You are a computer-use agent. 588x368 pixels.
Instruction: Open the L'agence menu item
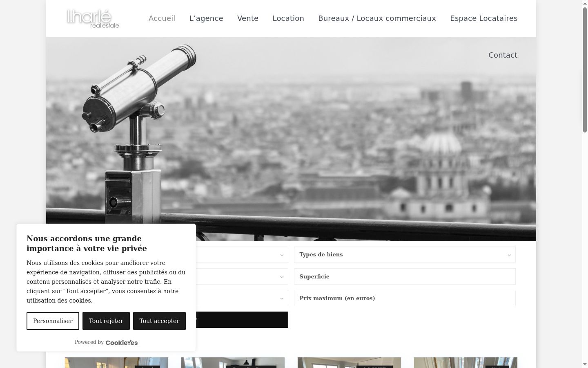click(206, 18)
